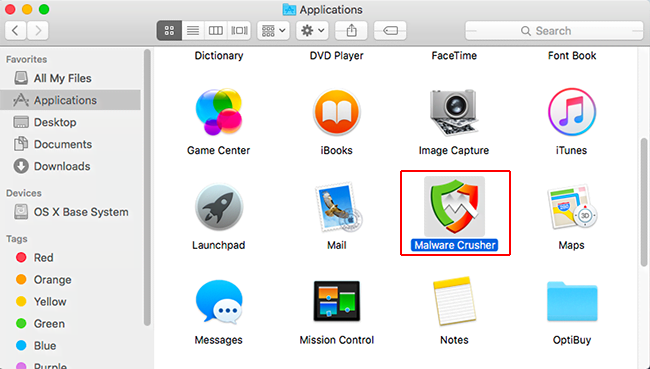Click the Tags section header

[x=17, y=239]
